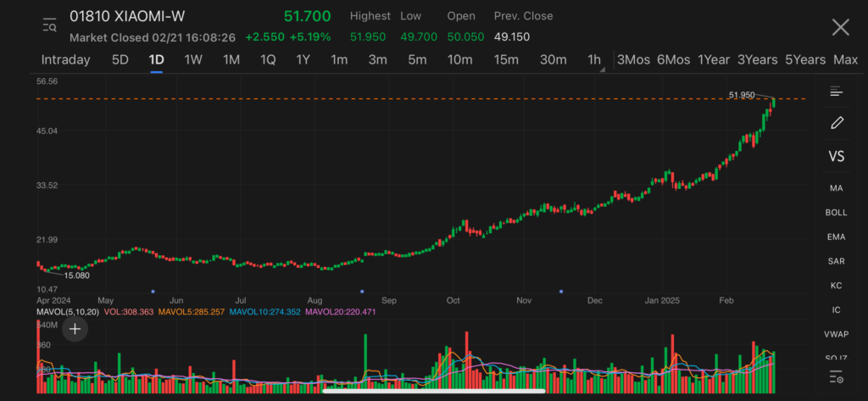Enable the BOLL indicator
This screenshot has width=868, height=401.
(837, 212)
